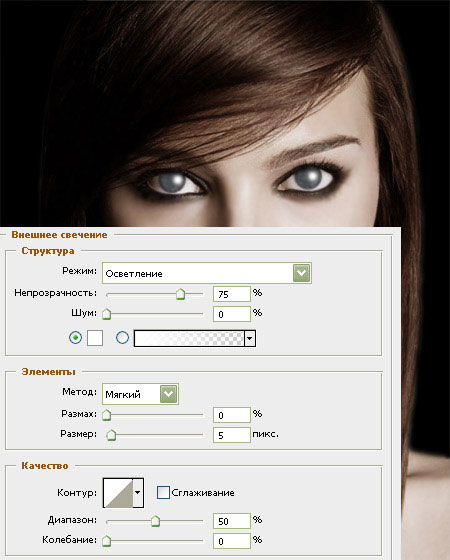Click the Размер value field showing 5
Image resolution: width=450 pixels, height=560 pixels.
(x=232, y=435)
